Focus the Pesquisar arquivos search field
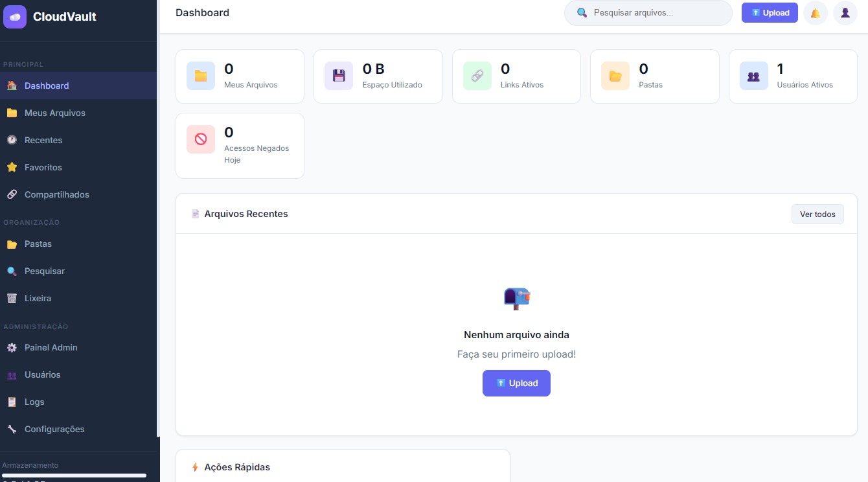The width and height of the screenshot is (868, 482). (x=656, y=13)
